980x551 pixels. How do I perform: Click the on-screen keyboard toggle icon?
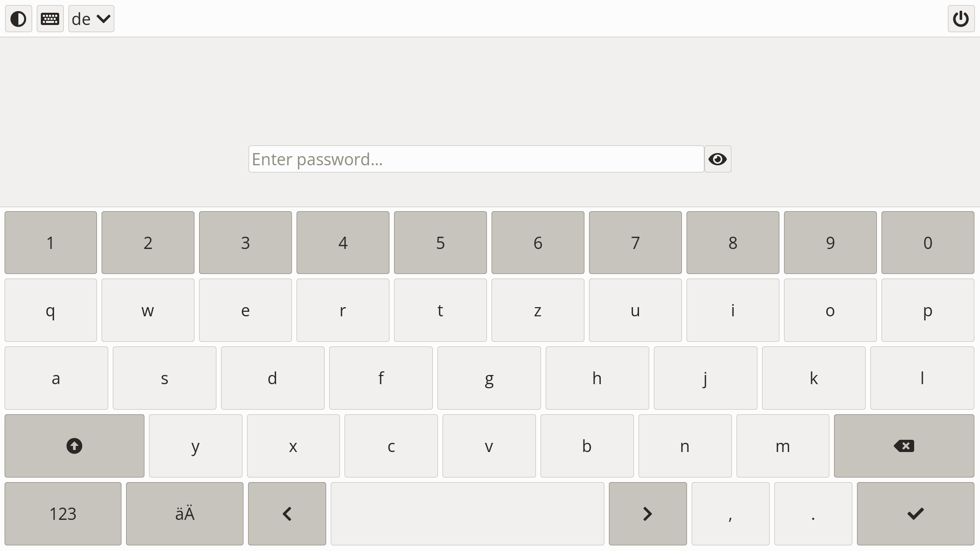click(50, 19)
